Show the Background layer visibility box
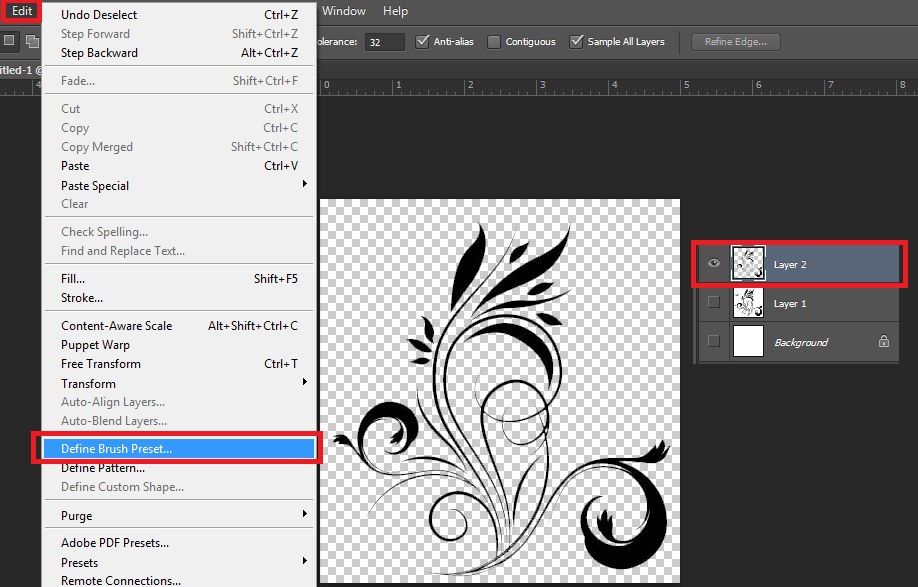Image resolution: width=918 pixels, height=587 pixels. point(713,342)
